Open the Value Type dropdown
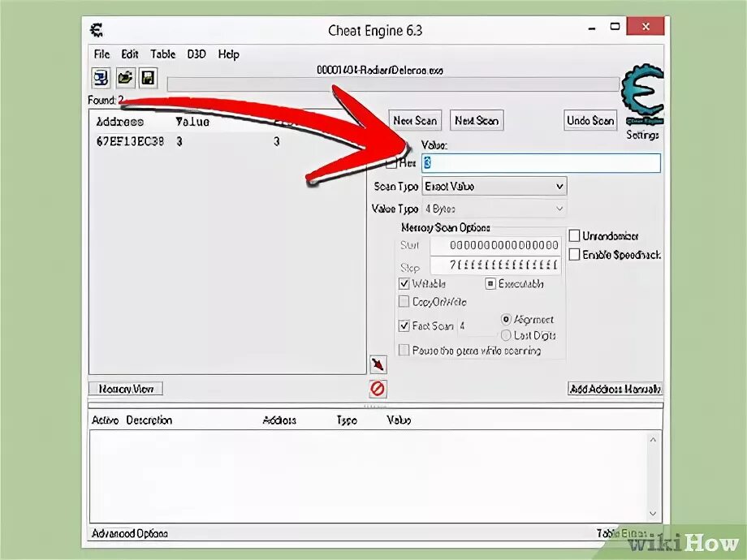This screenshot has width=747, height=560. [x=494, y=209]
